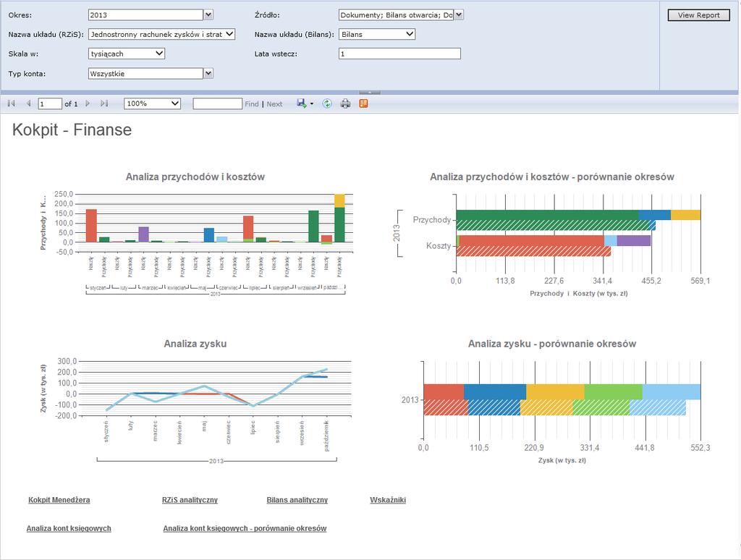The height and width of the screenshot is (560, 741).
Task: Click the View Report button
Action: pyautogui.click(x=698, y=15)
